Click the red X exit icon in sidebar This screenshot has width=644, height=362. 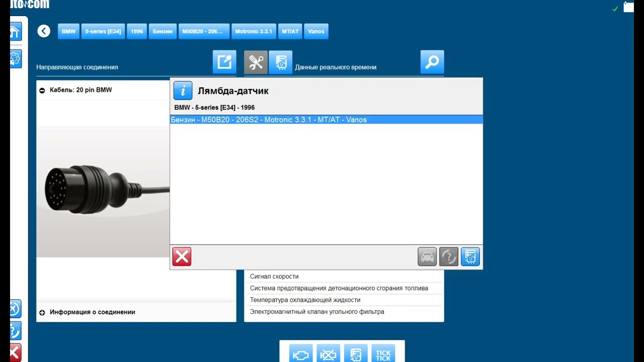tap(15, 352)
